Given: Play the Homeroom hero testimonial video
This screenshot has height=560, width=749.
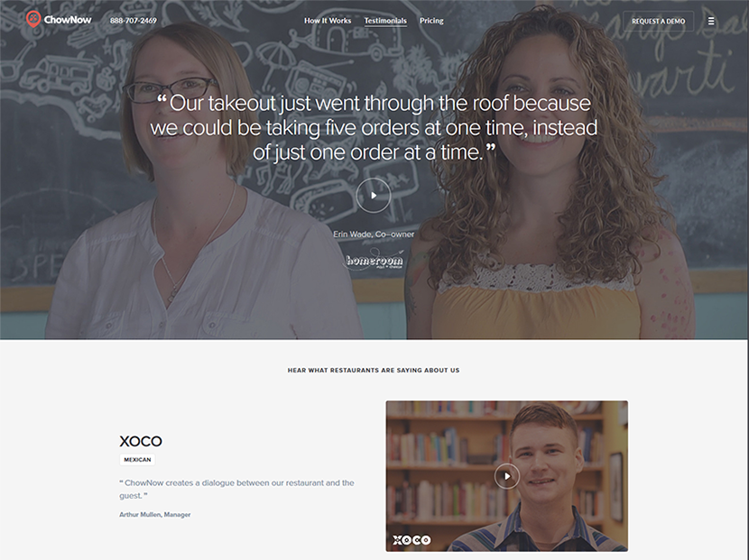Looking at the screenshot, I should coord(373,196).
